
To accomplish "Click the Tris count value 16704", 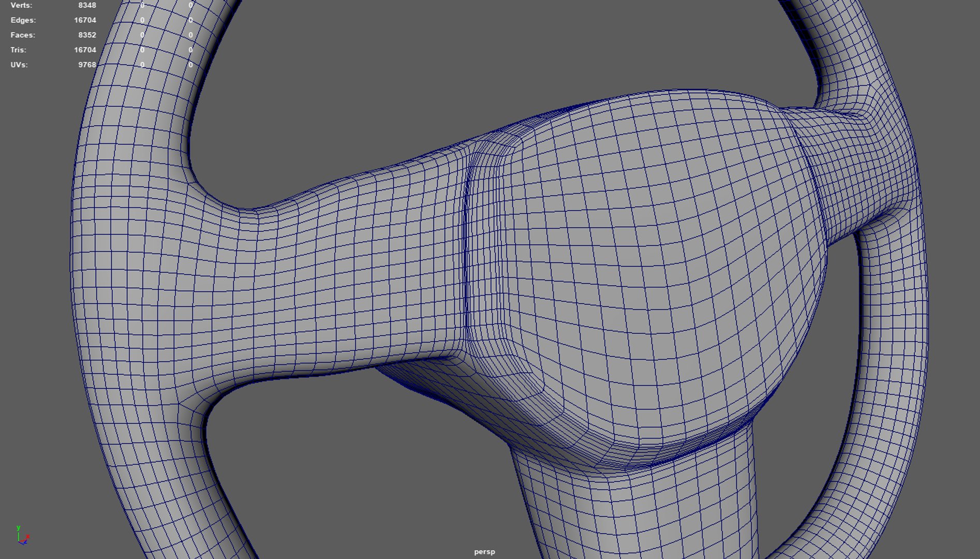I will (x=85, y=50).
